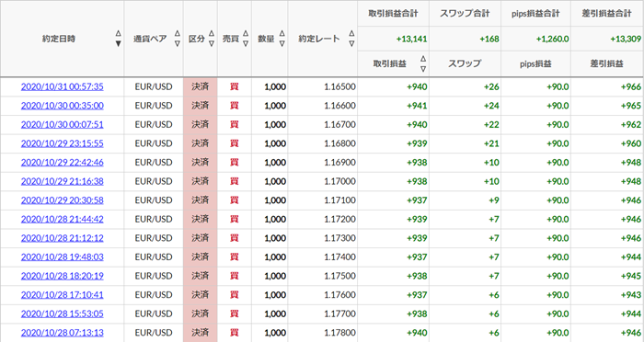Sort 取引損益 column ascending arrow
644x342 pixels.
(423, 59)
